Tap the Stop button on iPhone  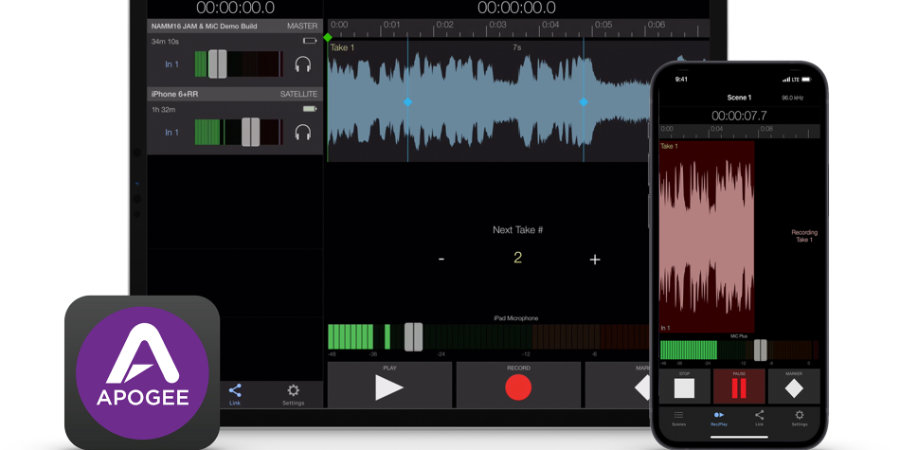(684, 386)
